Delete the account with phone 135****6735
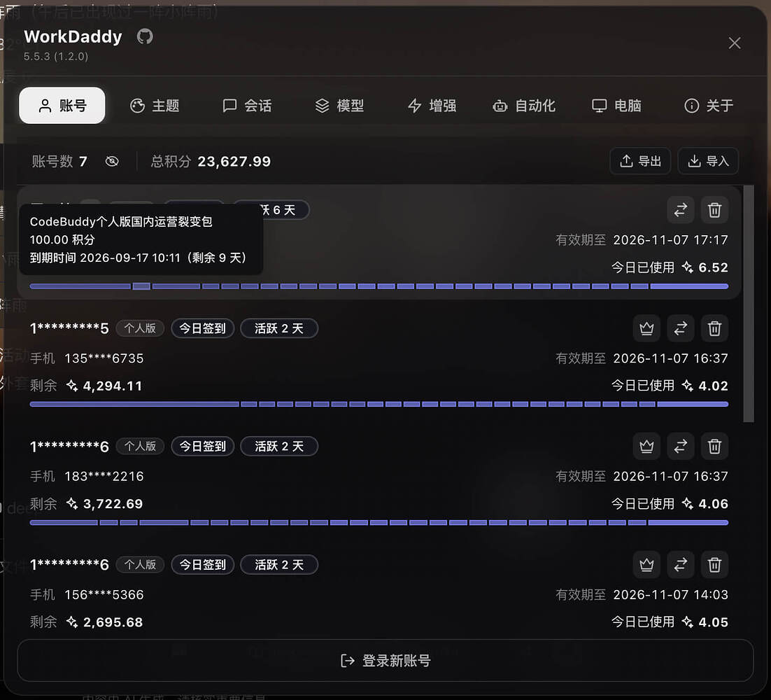The image size is (771, 700). 714,328
